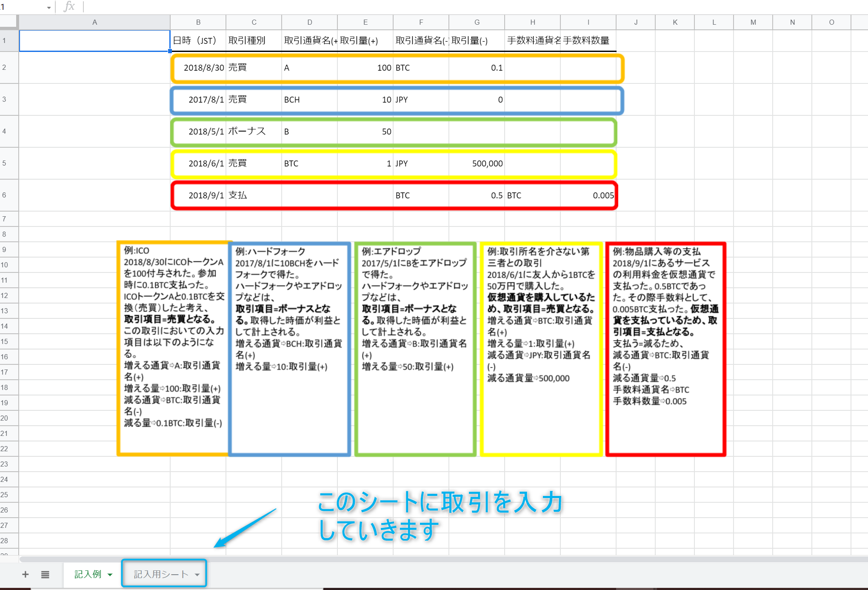868x590 pixels.
Task: Click the 支払 cell in row 6
Action: tap(254, 195)
